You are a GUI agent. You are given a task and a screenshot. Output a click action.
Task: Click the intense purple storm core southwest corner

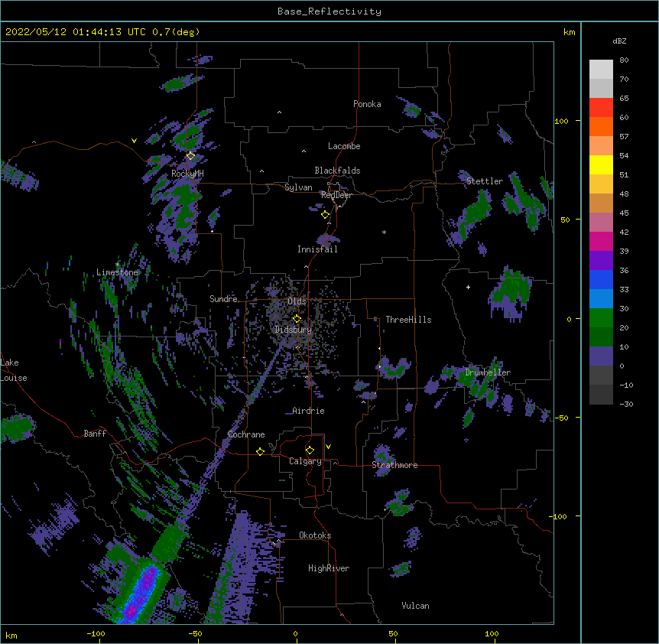point(141,595)
